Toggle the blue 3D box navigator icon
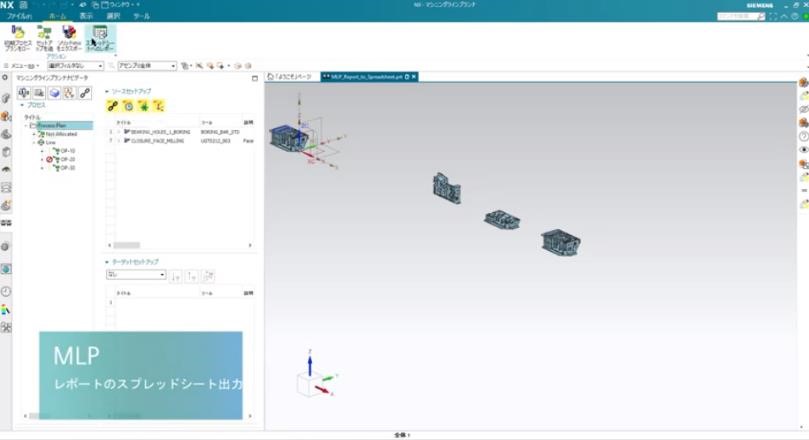809x440 pixels. [54, 93]
